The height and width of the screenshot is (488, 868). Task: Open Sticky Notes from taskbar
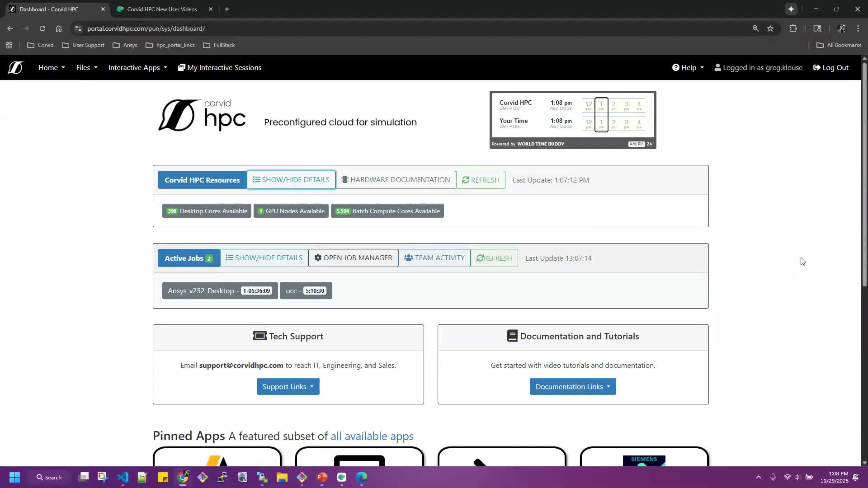(x=163, y=477)
